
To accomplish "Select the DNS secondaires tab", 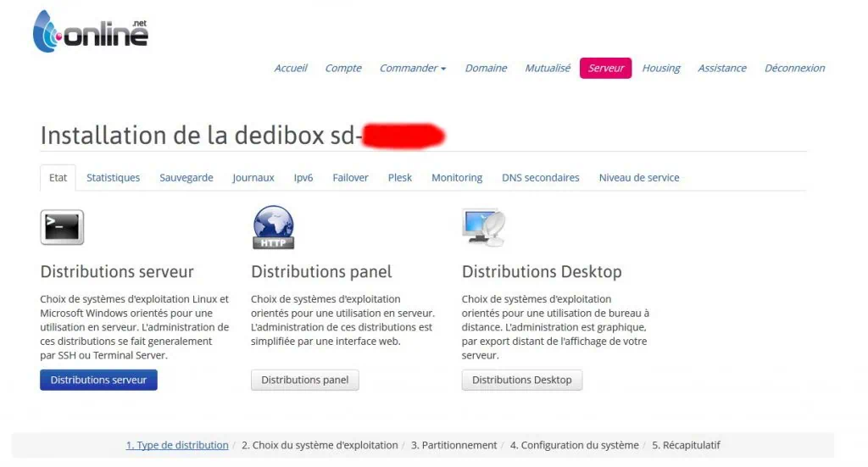I will [x=540, y=178].
